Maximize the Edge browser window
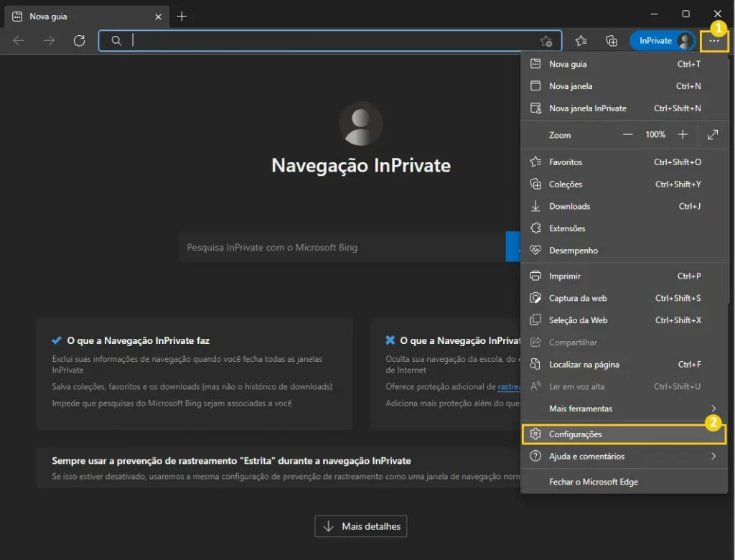 coord(685,14)
